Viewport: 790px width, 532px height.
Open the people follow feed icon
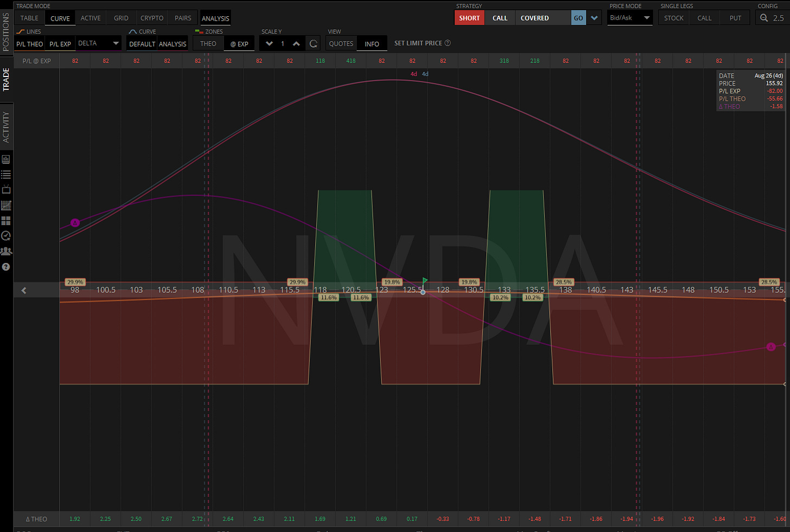6,251
